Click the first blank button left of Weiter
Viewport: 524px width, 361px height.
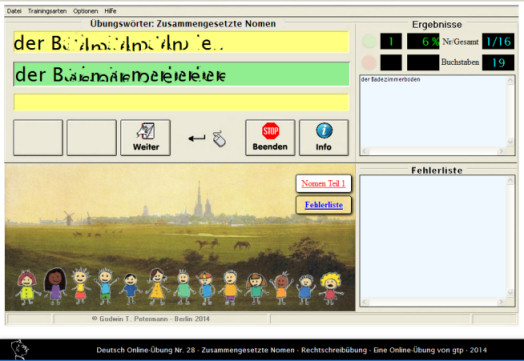coord(38,138)
